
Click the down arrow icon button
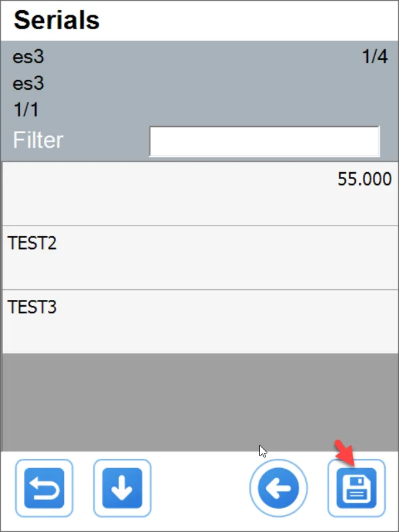[x=122, y=489]
